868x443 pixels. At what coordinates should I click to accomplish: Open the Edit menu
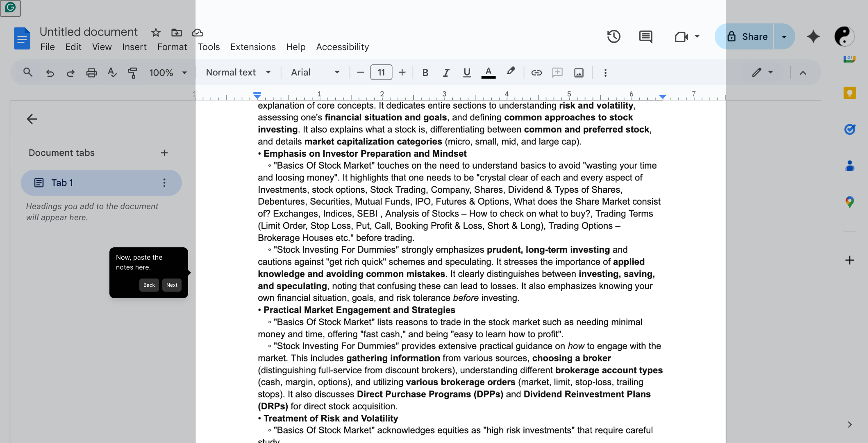tap(73, 47)
